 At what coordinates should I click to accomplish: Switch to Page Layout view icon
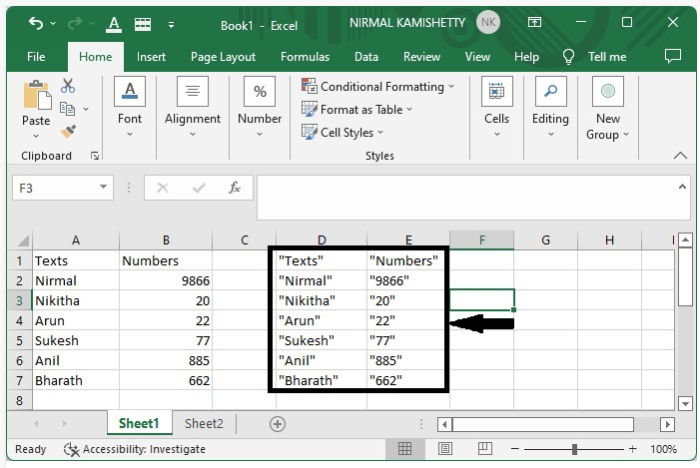pos(445,448)
